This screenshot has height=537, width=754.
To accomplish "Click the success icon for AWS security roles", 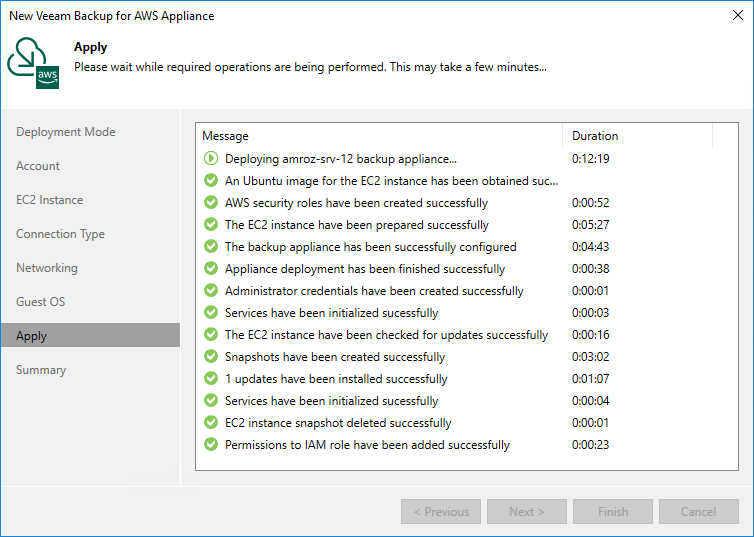I will pyautogui.click(x=211, y=202).
